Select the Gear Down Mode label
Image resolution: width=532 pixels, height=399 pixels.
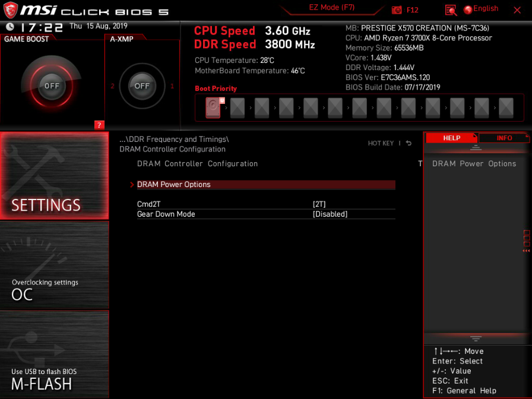(x=166, y=214)
